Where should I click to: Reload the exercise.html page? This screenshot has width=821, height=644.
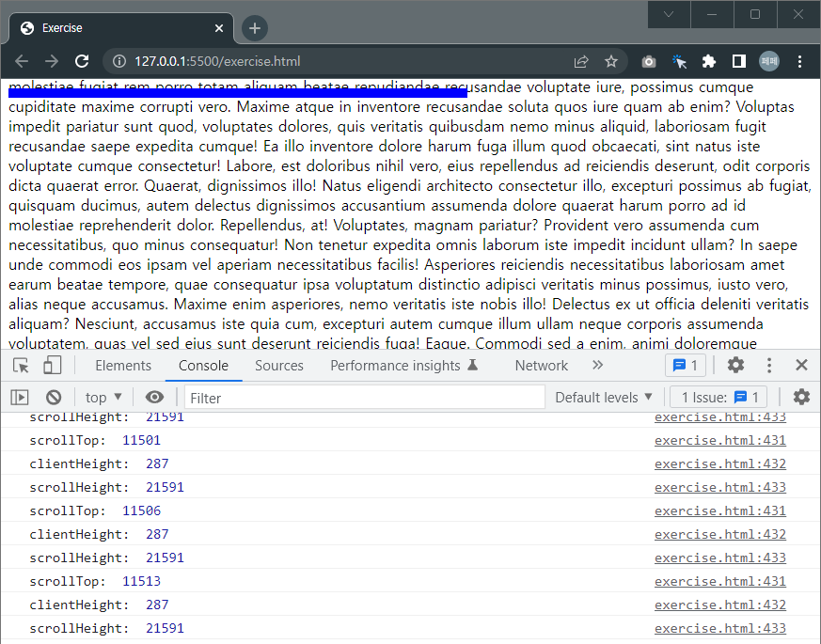point(82,61)
